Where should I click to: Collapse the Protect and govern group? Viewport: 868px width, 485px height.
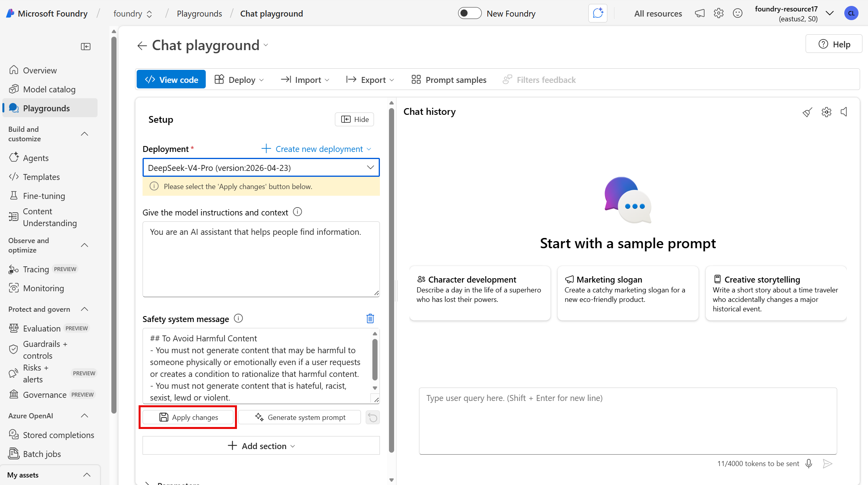click(x=85, y=309)
